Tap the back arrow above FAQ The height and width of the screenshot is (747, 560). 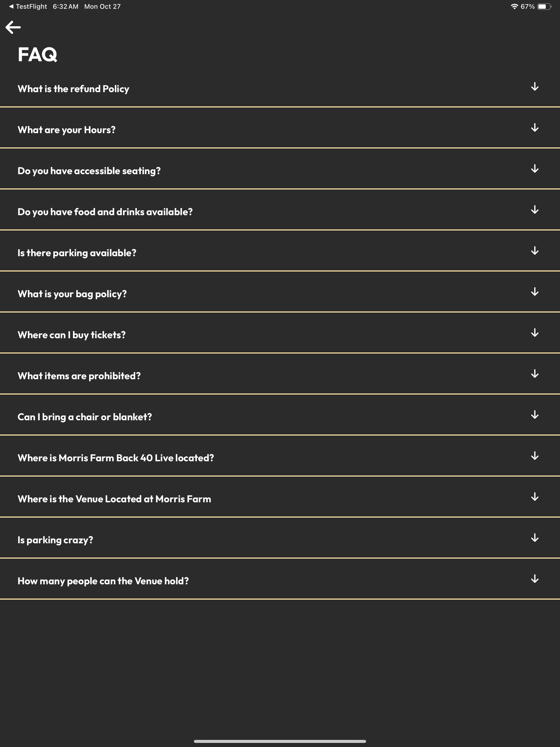(13, 27)
